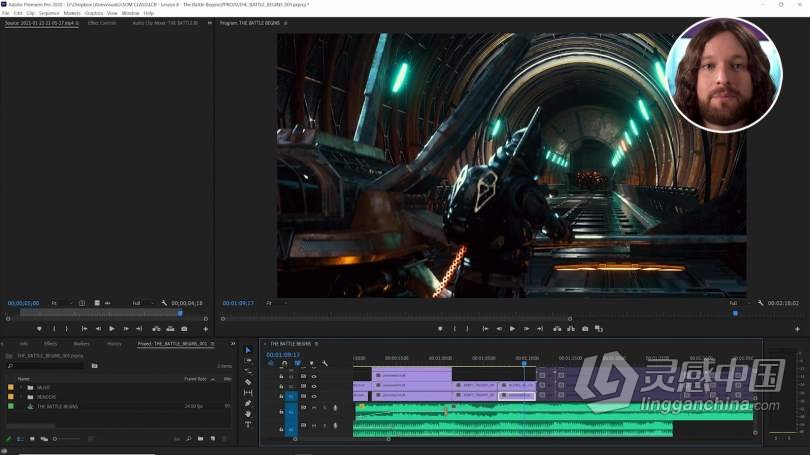
Task: Select the Razor tool
Action: [x=248, y=382]
